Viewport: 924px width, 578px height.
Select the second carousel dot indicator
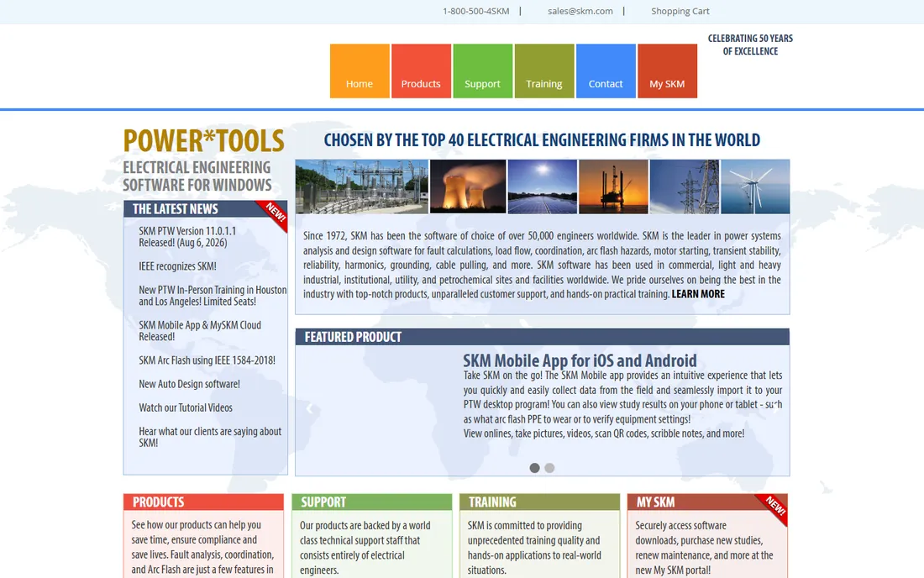coord(550,468)
